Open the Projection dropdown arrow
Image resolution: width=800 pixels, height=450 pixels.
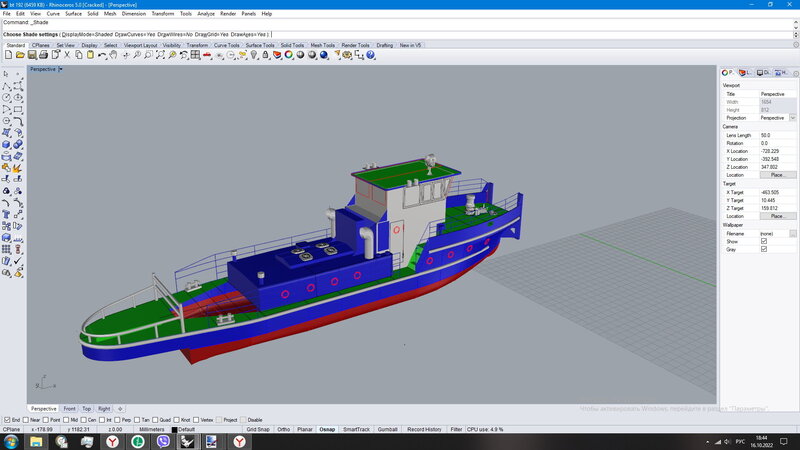(792, 118)
